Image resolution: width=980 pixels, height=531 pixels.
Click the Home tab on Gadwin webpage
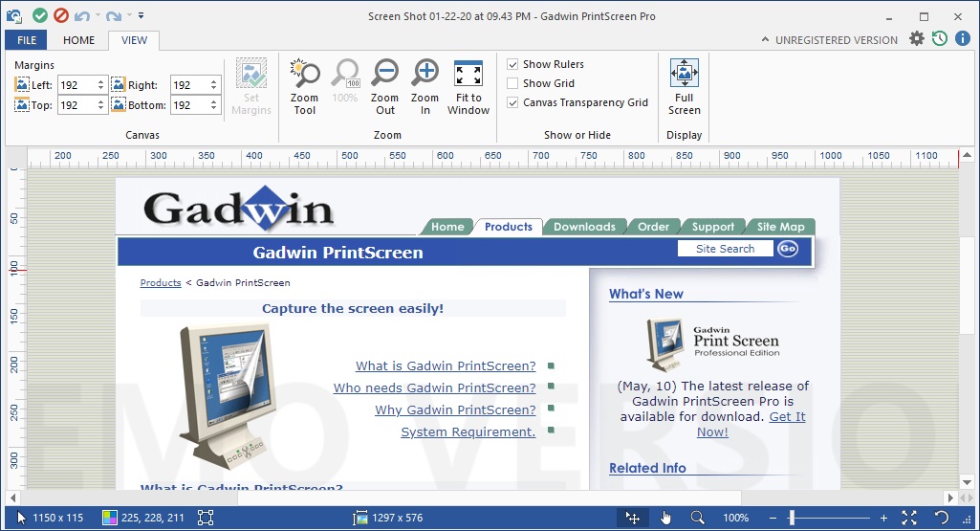pyautogui.click(x=447, y=227)
